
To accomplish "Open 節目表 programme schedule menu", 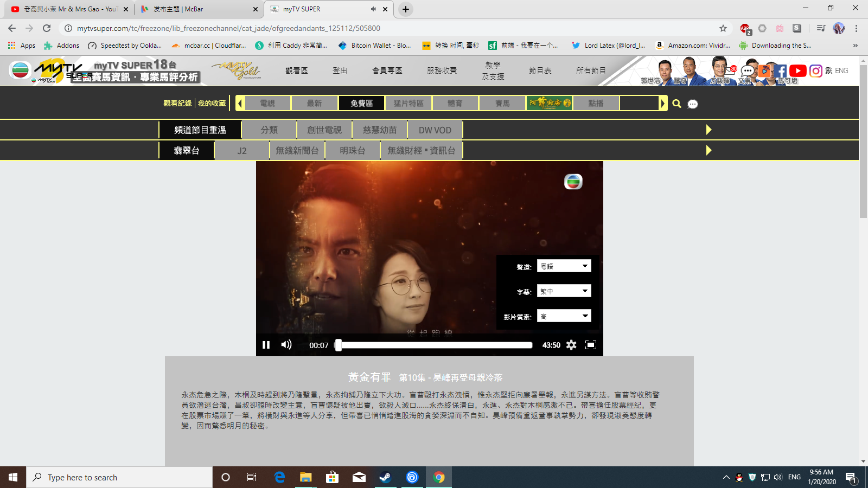I will coord(540,70).
